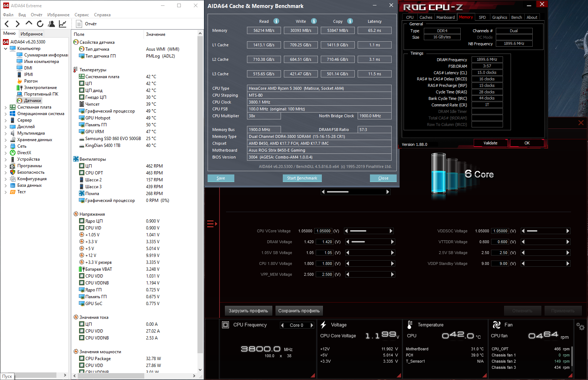Open the user profile icon in toolbar
The width and height of the screenshot is (588, 380).
point(51,24)
